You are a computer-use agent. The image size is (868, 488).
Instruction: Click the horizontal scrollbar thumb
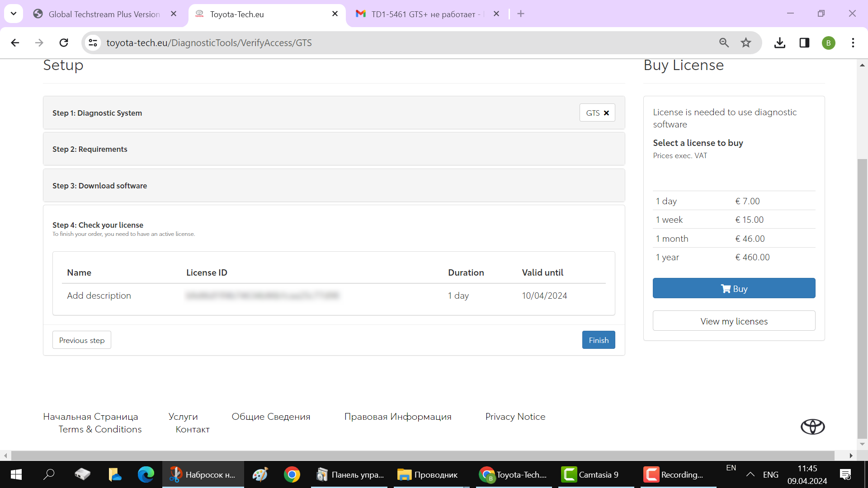pyautogui.click(x=423, y=455)
